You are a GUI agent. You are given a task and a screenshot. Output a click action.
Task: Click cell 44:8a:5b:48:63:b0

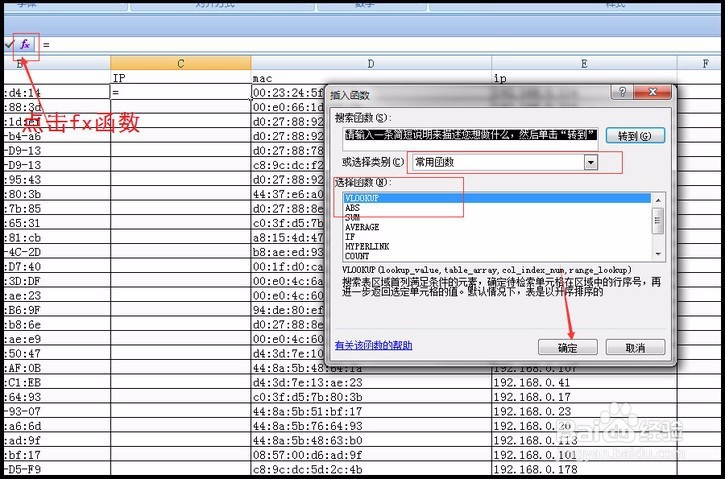pyautogui.click(x=371, y=441)
